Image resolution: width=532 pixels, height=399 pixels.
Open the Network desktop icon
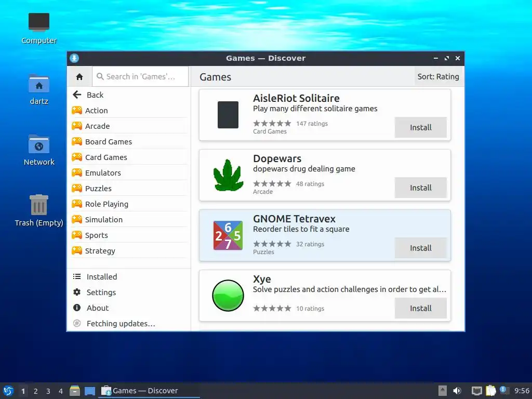[38, 144]
